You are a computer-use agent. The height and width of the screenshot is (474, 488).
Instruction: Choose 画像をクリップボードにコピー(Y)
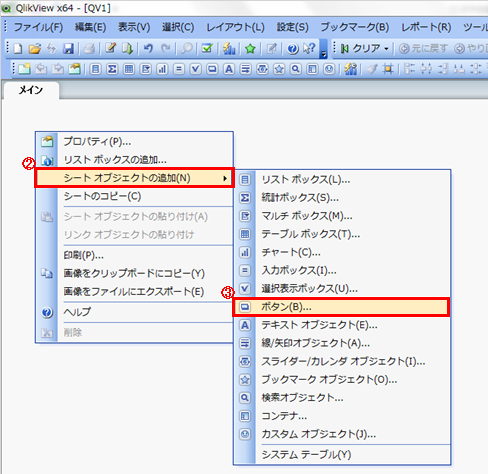[134, 273]
